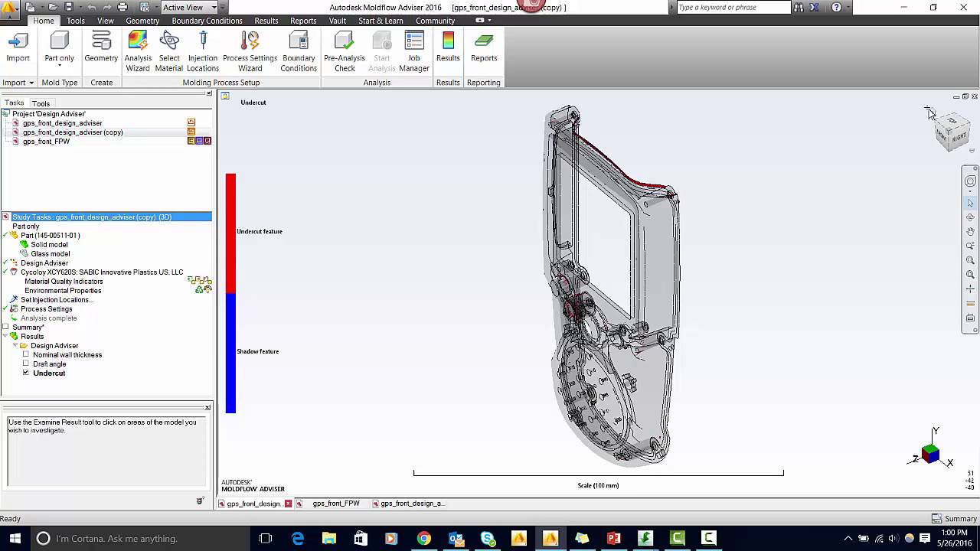Select Solid model display option
The width and height of the screenshot is (980, 551).
pyautogui.click(x=49, y=244)
